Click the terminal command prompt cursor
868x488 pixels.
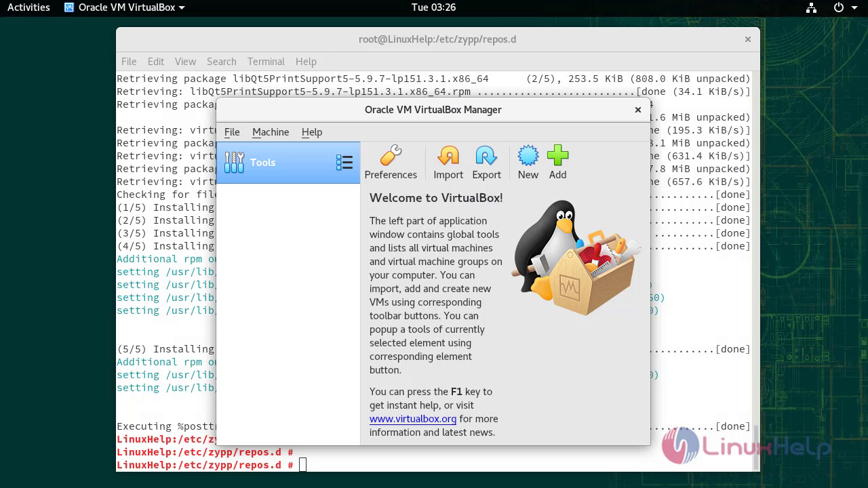click(303, 465)
